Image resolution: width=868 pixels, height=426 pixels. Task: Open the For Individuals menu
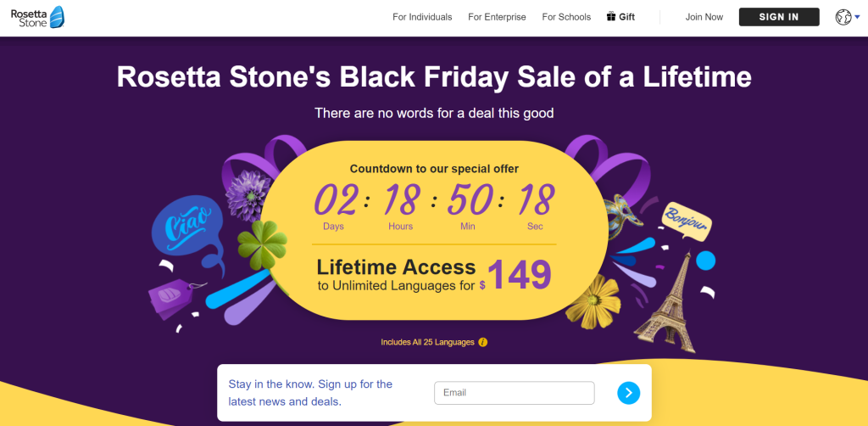422,17
